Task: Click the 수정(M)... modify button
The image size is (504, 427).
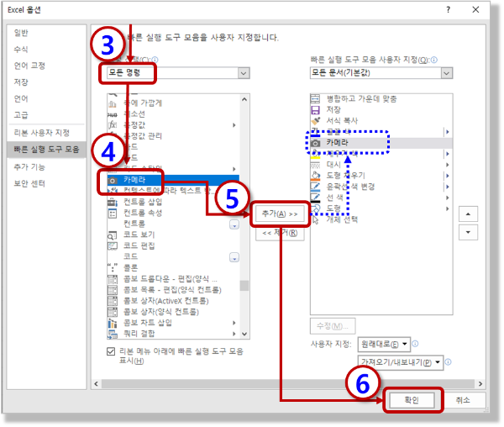Action: click(x=333, y=326)
